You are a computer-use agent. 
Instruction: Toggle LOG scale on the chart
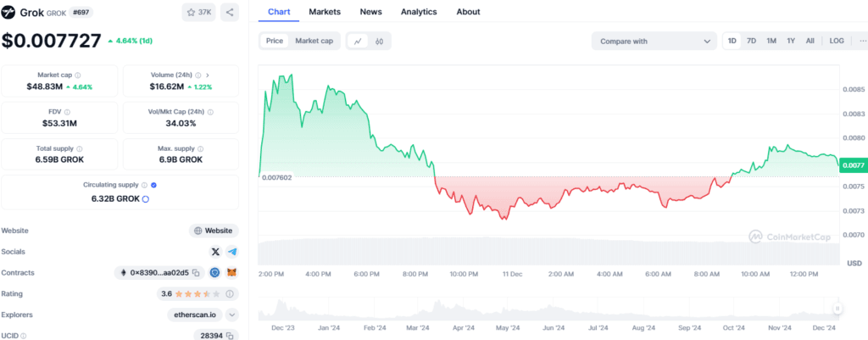click(x=837, y=41)
